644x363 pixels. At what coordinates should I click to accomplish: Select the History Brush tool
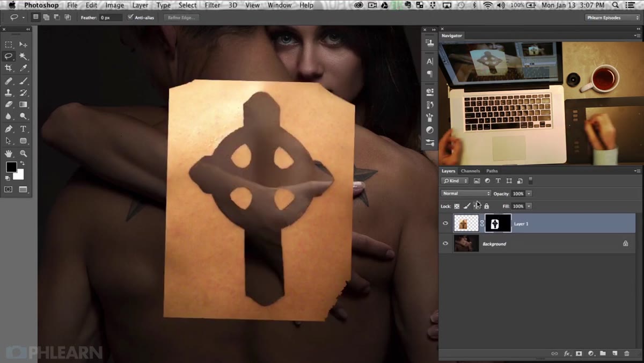tap(23, 93)
